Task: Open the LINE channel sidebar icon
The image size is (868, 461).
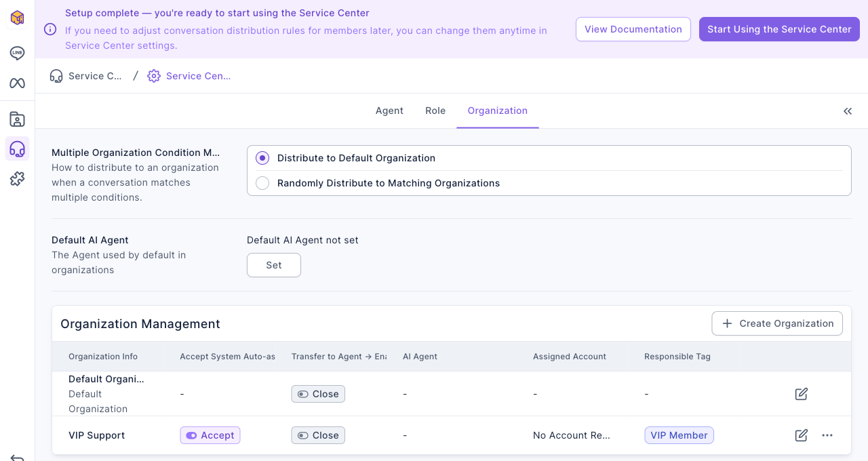Action: click(x=17, y=53)
